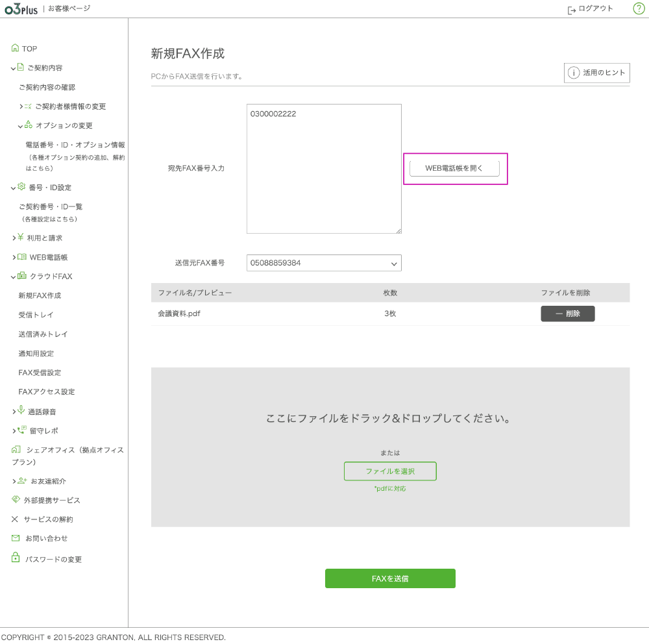Click the TOP sidebar label
This screenshot has width=649, height=644.
point(29,49)
